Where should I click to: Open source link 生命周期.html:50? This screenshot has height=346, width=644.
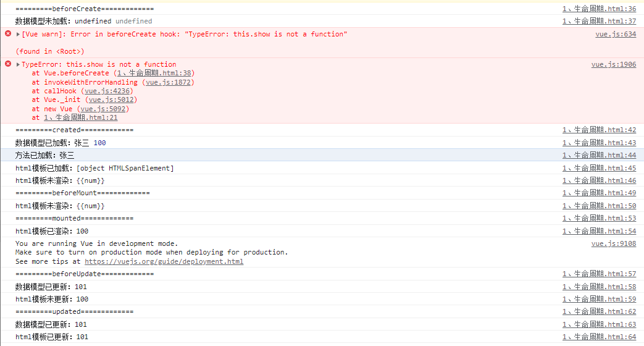tap(599, 206)
